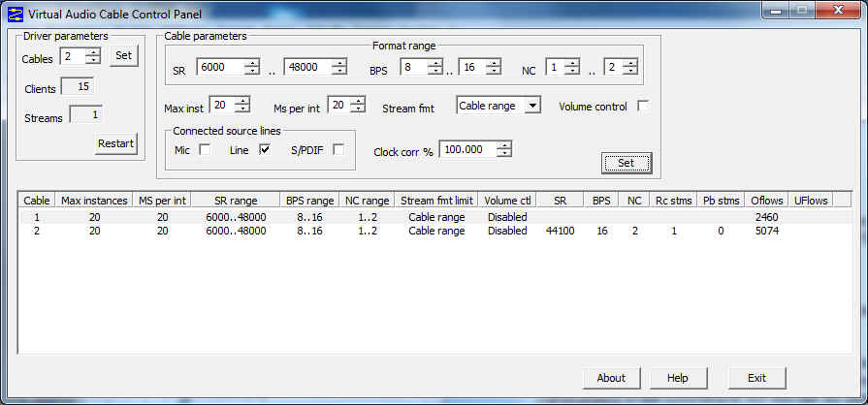868x405 pixels.
Task: Click the BPS range column header
Action: pyautogui.click(x=310, y=201)
